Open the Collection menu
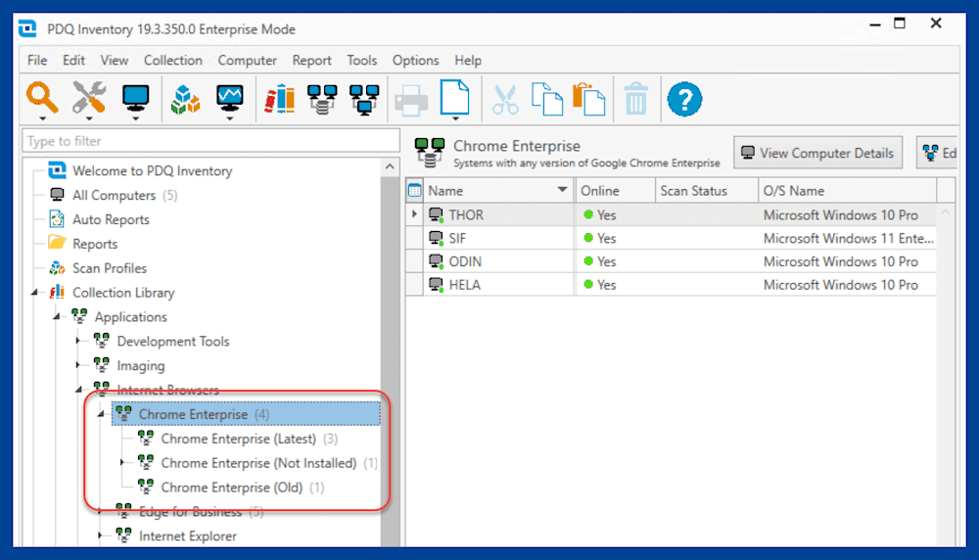Image resolution: width=979 pixels, height=560 pixels. click(173, 61)
